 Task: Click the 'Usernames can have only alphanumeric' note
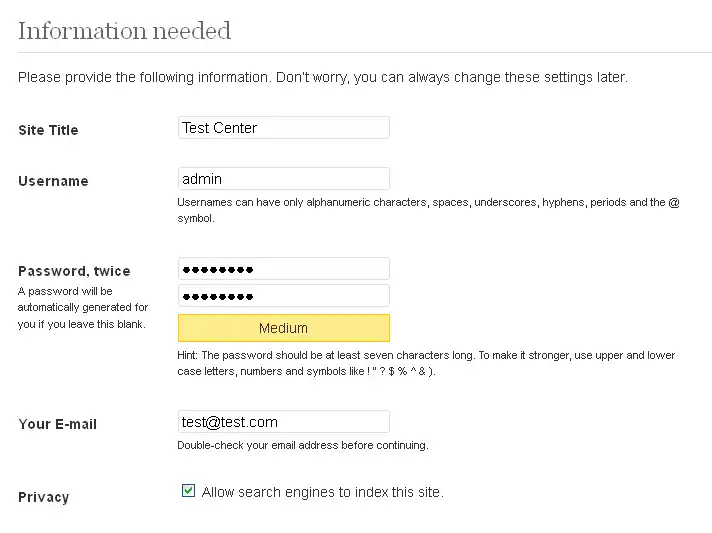coord(428,210)
